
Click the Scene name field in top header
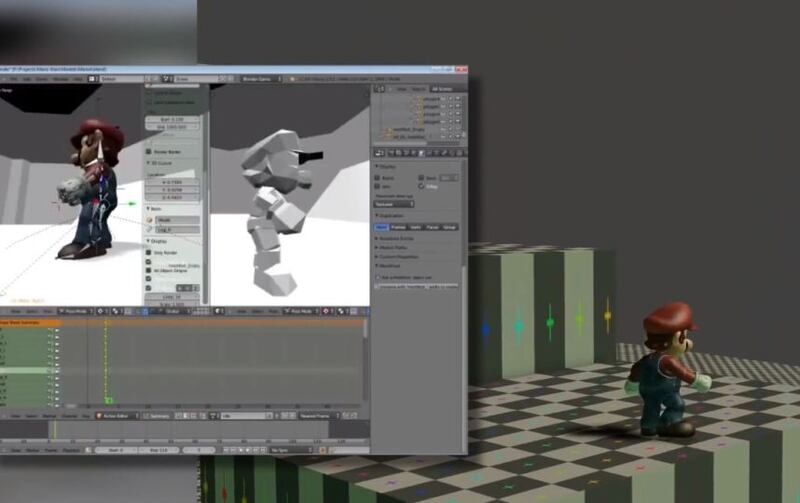click(197, 79)
